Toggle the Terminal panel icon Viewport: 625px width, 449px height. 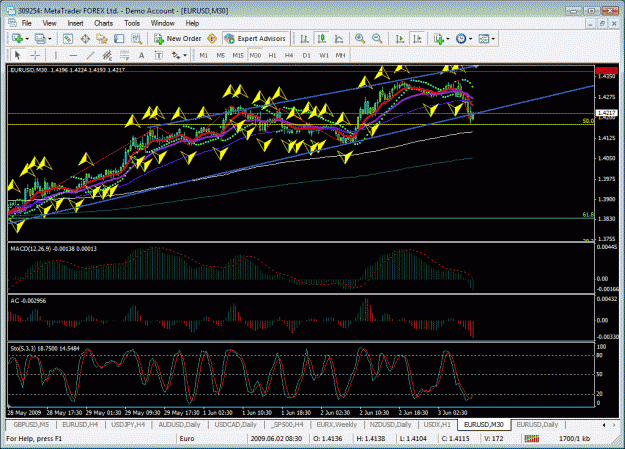[x=119, y=39]
